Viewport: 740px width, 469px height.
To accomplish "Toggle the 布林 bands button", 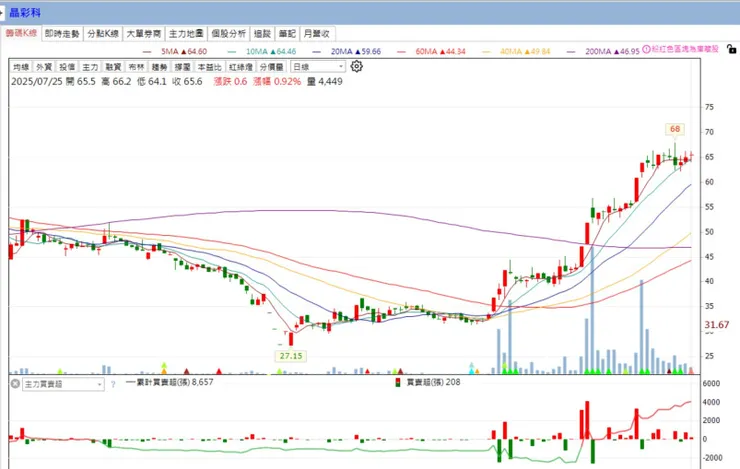I will point(136,67).
